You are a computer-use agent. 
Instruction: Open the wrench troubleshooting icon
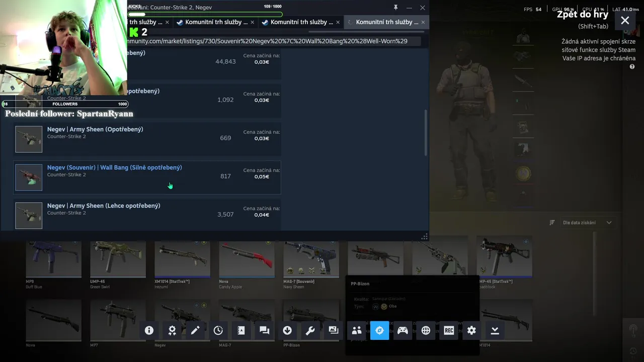(310, 330)
